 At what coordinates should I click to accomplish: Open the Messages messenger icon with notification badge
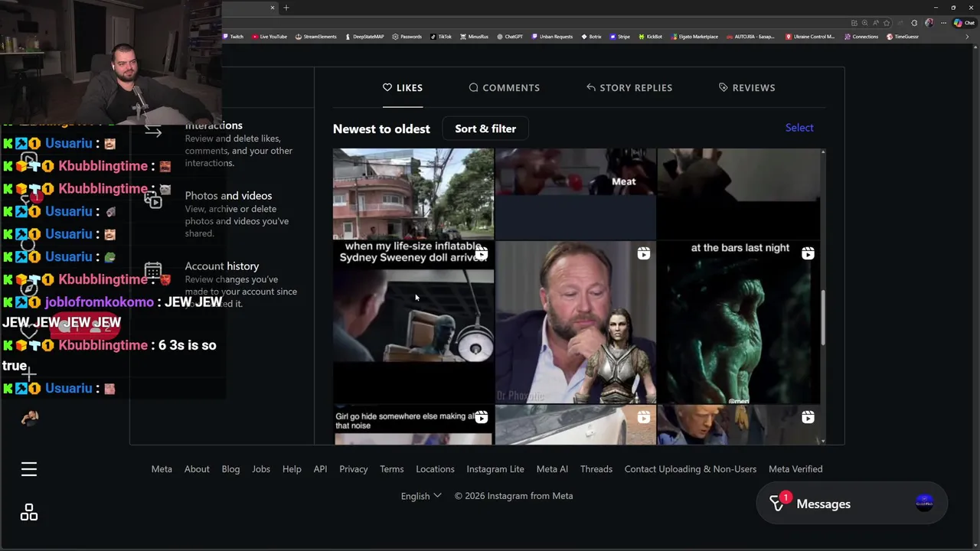point(777,503)
